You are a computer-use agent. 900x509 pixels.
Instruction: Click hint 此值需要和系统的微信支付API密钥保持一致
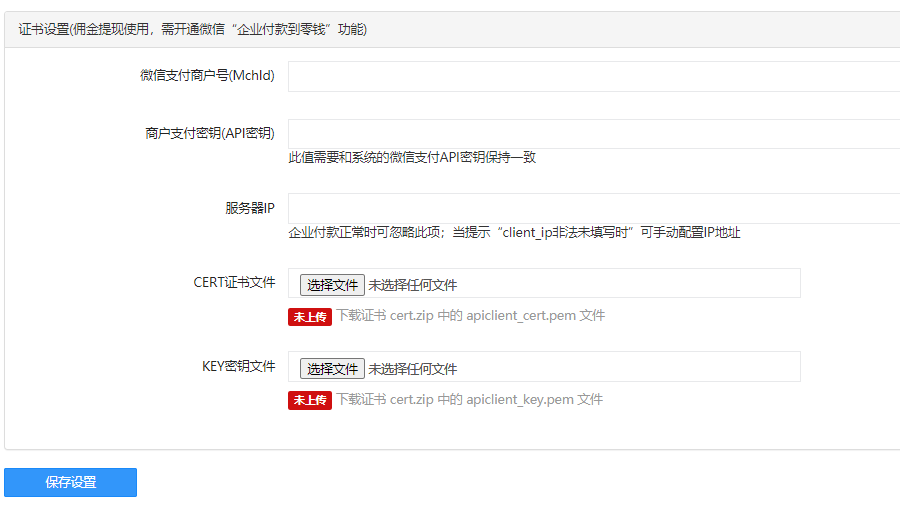tap(412, 157)
